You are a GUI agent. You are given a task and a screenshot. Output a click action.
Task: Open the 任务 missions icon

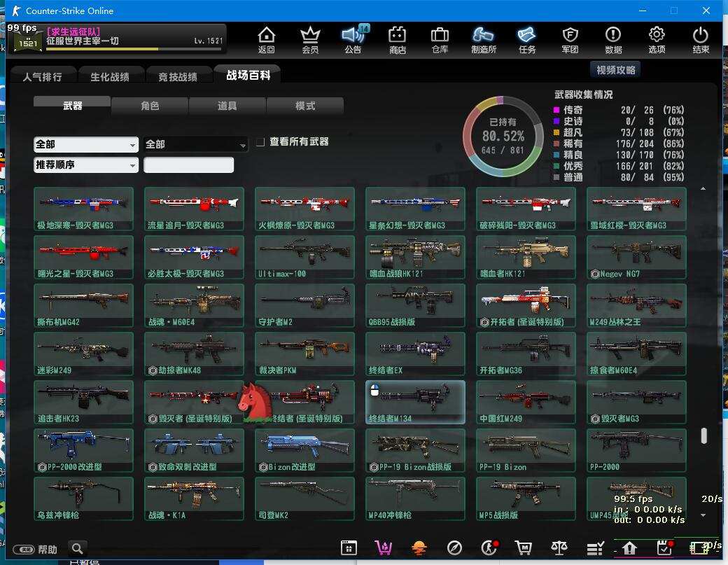pos(527,39)
